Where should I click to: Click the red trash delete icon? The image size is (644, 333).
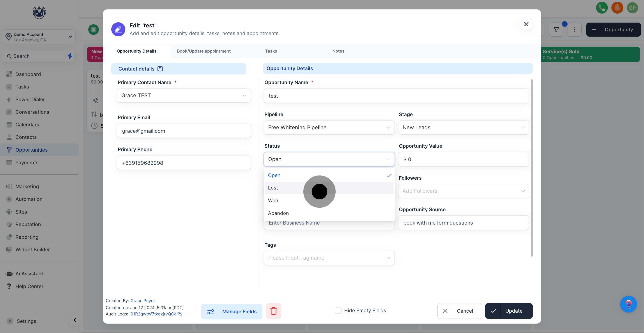coord(273,311)
